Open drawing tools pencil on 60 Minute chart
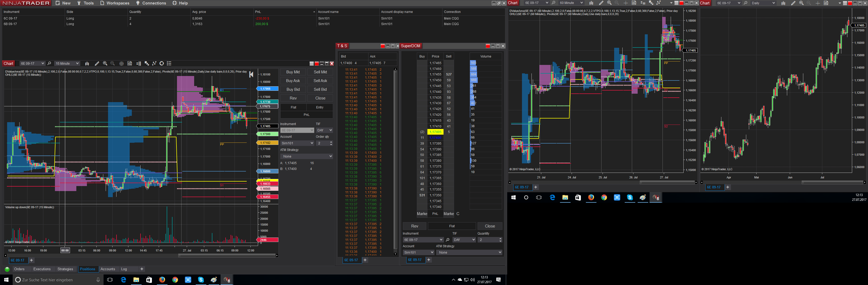This screenshot has height=285, width=868. click(x=601, y=3)
